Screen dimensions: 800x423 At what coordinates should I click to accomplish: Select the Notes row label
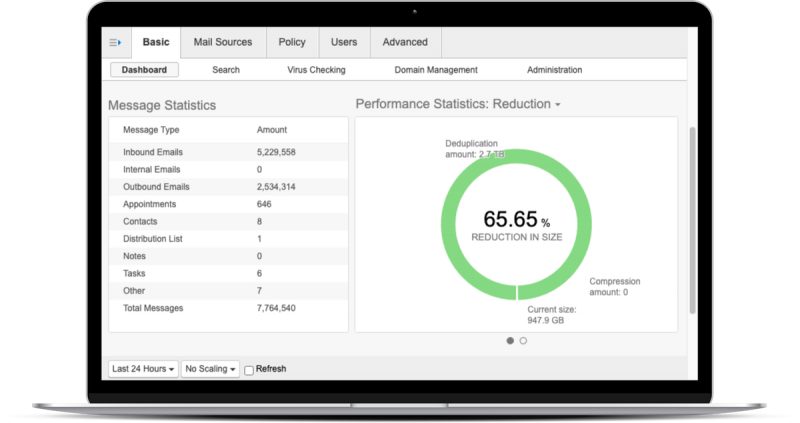134,256
